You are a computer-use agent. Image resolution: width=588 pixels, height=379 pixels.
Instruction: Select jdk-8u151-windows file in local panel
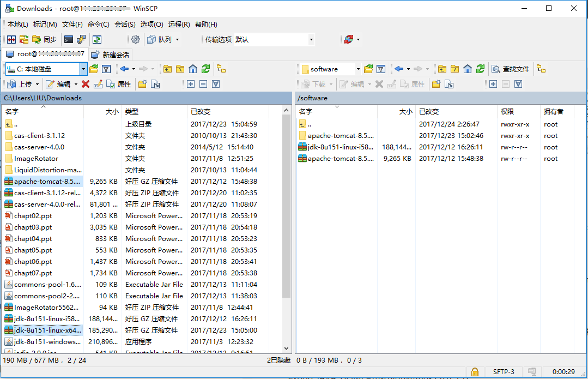click(47, 342)
